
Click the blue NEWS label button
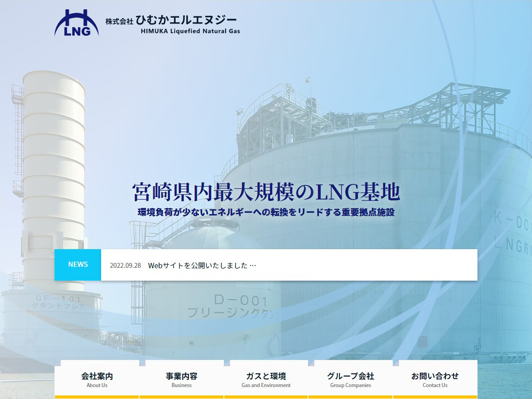(78, 265)
